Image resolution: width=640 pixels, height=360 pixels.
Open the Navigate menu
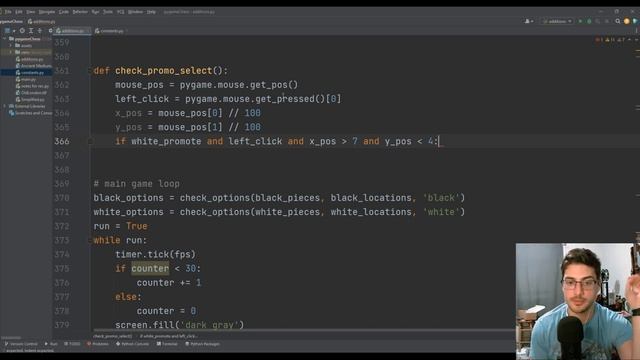pos(47,12)
